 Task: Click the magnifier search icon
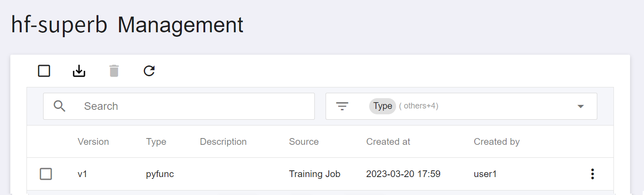(60, 106)
